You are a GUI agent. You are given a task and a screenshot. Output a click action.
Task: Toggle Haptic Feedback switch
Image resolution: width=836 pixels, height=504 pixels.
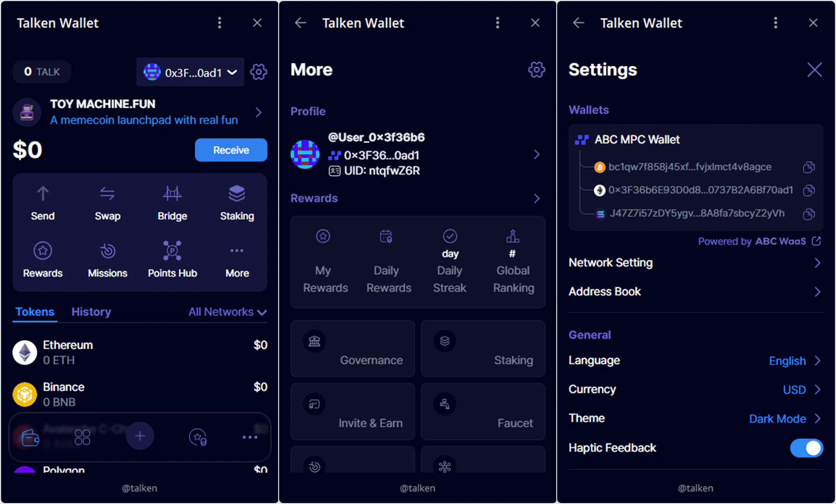point(807,448)
